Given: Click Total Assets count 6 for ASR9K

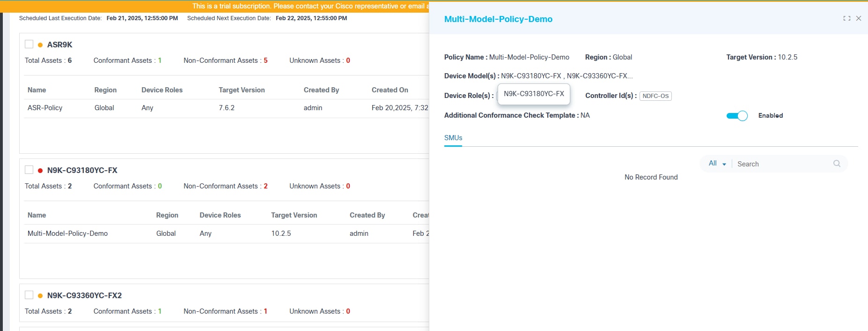Looking at the screenshot, I should click(x=70, y=60).
